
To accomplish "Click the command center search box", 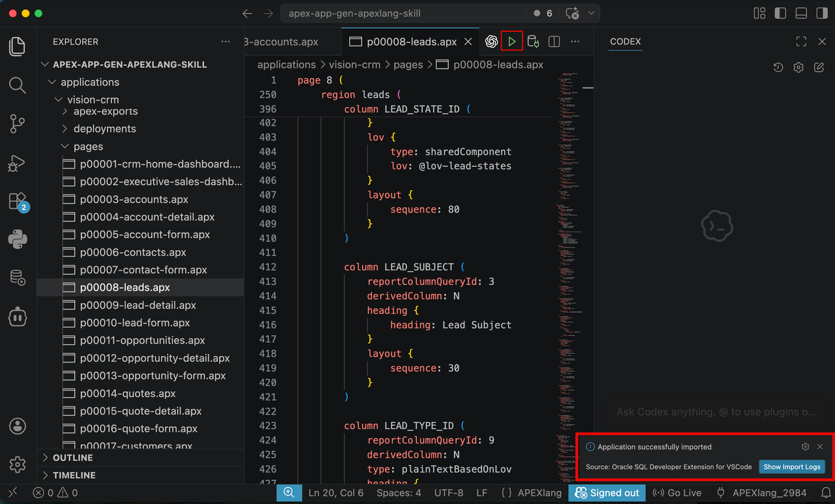I will coord(403,13).
